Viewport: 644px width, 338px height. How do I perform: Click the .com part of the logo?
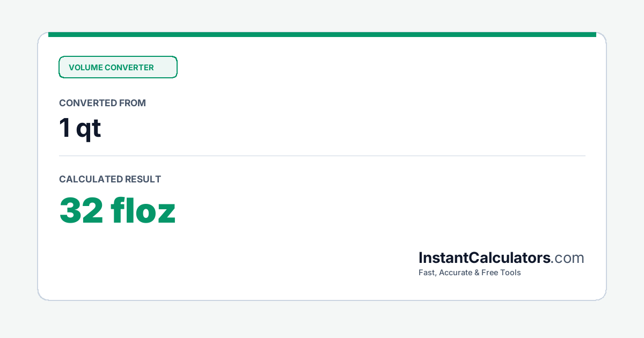pos(568,258)
